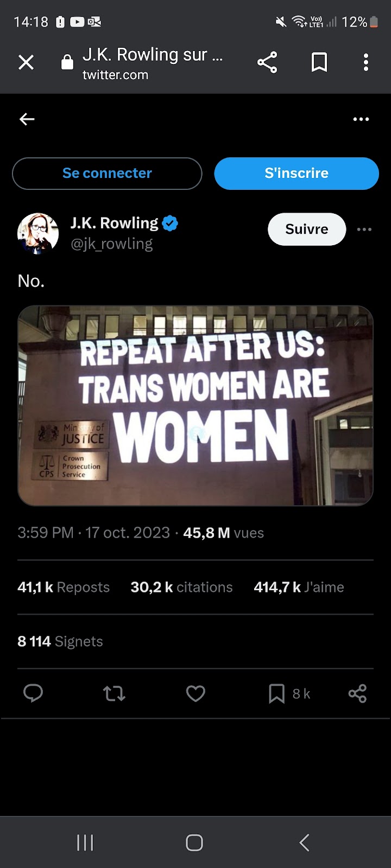
Task: Like the tweet with heart icon
Action: (x=195, y=693)
